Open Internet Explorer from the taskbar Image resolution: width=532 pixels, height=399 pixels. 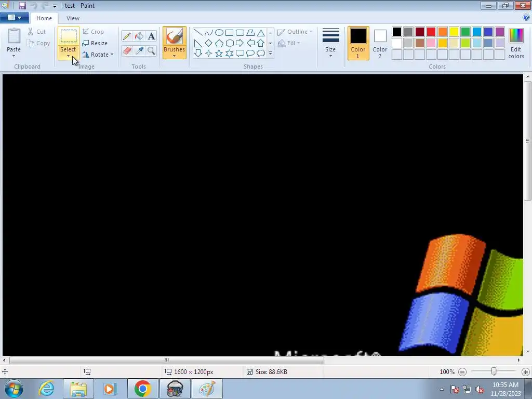(x=46, y=389)
